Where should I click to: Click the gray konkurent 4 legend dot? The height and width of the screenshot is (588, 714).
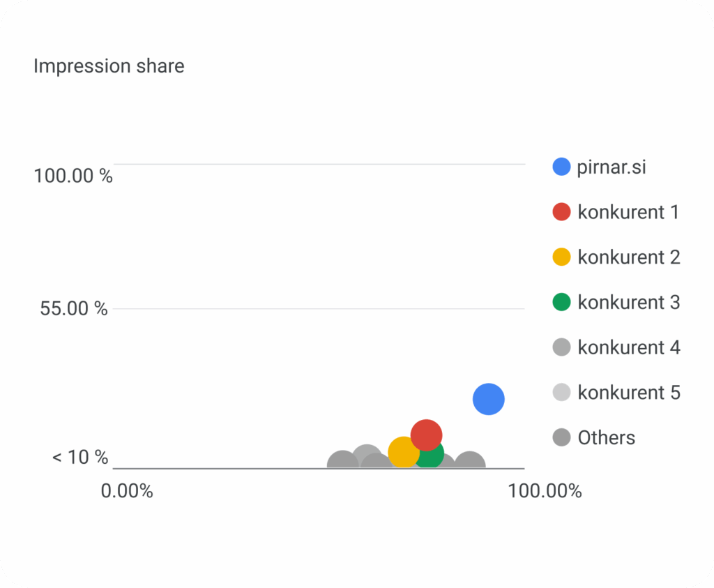pyautogui.click(x=561, y=347)
